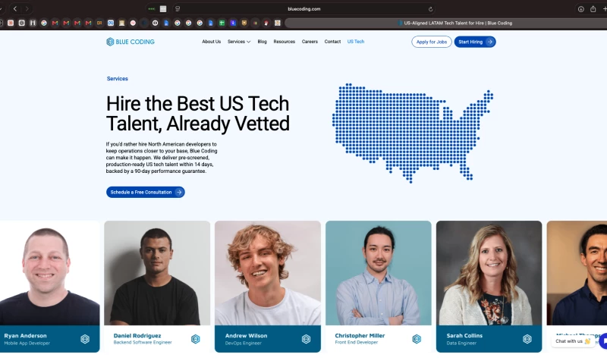Click the 'Front End Developer' title text
This screenshot has height=364, width=607.
(x=356, y=343)
